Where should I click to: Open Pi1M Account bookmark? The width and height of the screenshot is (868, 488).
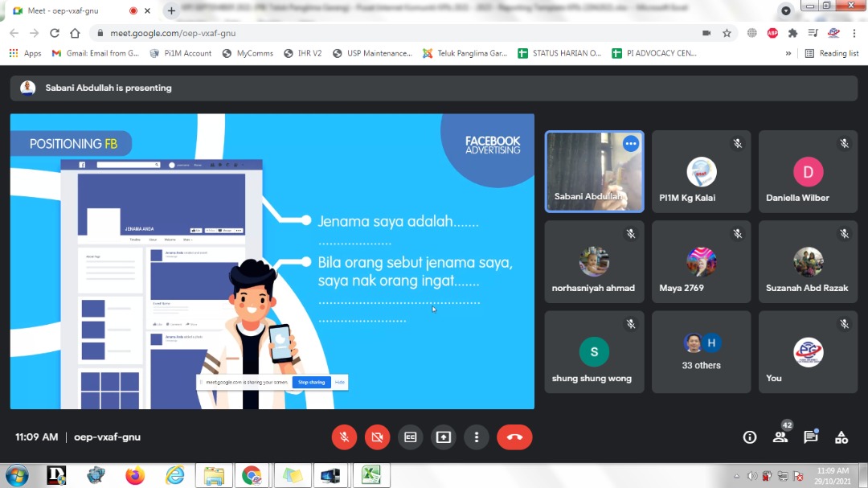(x=181, y=53)
